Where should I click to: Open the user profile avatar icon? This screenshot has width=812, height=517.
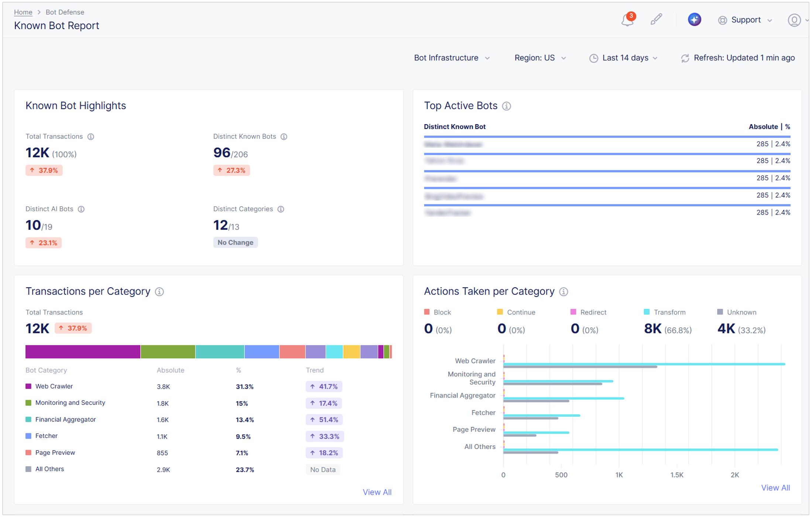[x=794, y=20]
